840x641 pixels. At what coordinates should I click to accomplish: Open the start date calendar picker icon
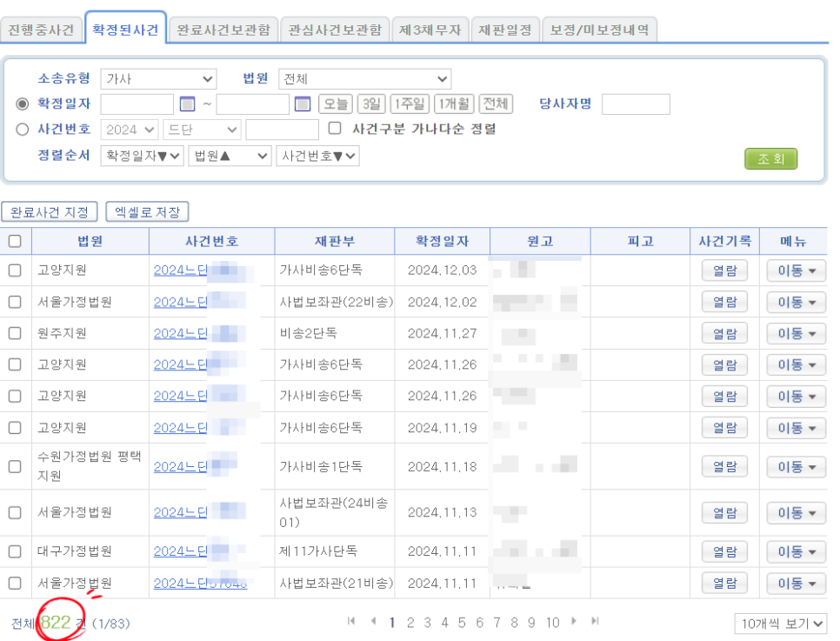(187, 103)
